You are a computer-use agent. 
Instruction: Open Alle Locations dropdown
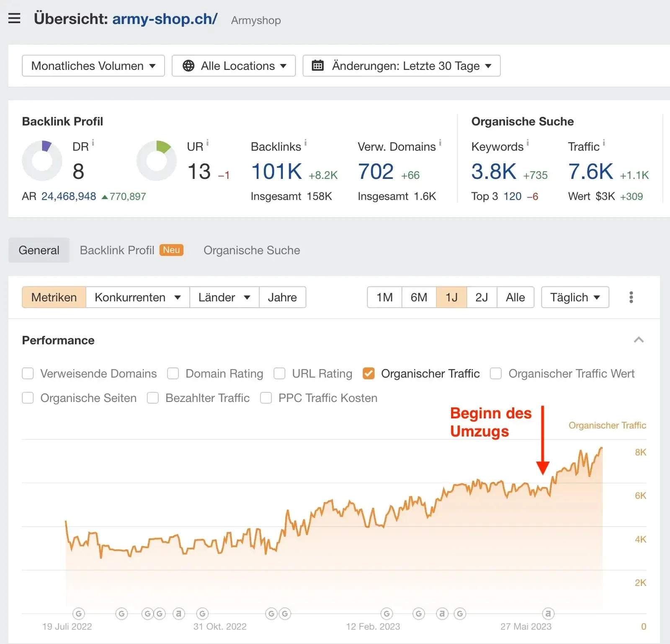(x=234, y=66)
